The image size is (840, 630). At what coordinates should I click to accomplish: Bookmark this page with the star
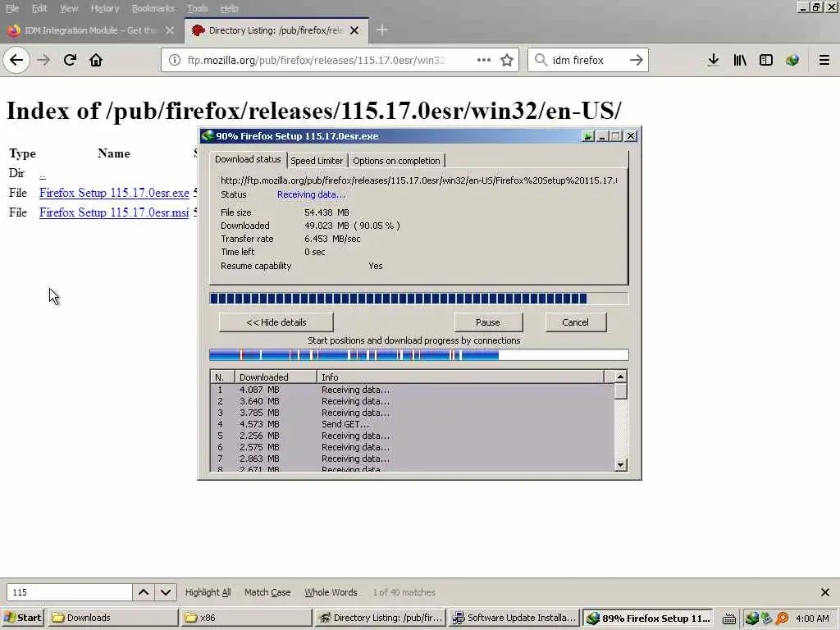click(507, 60)
